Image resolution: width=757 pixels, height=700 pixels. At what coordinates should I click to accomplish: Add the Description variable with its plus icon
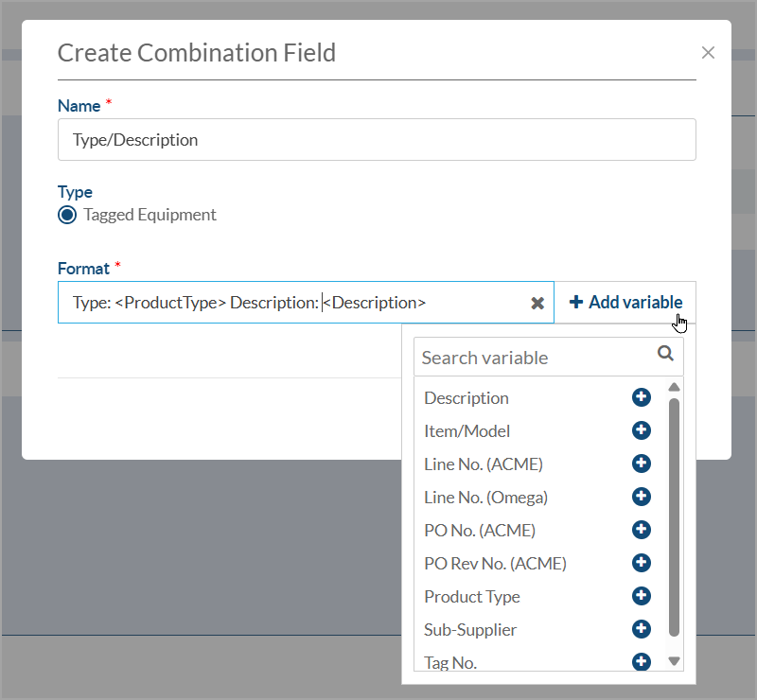coord(641,398)
